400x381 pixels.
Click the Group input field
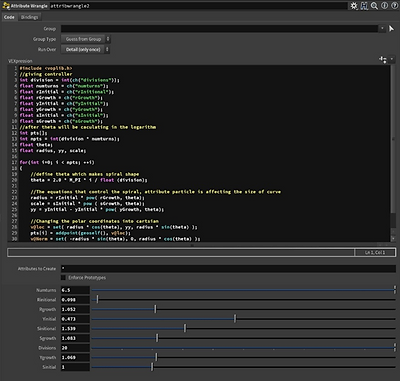click(220, 29)
